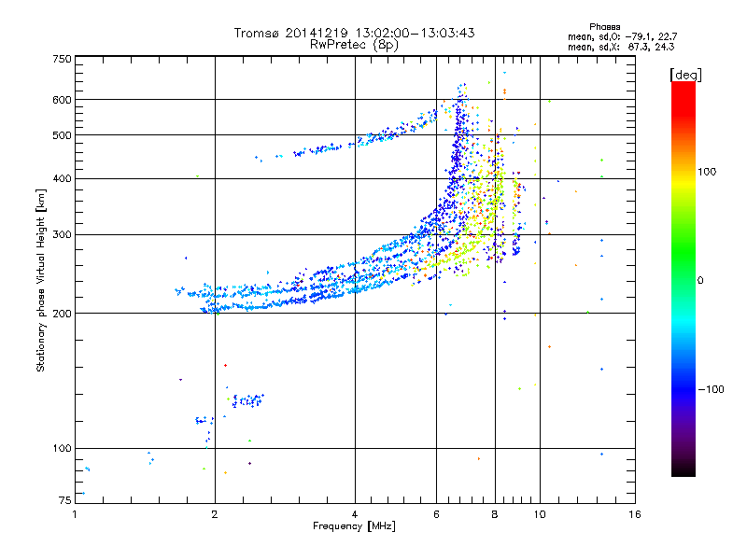This screenshot has width=747, height=560.
Task: Select the 'mean, sd,X: 87.3, 24.3' line
Action: (x=621, y=47)
